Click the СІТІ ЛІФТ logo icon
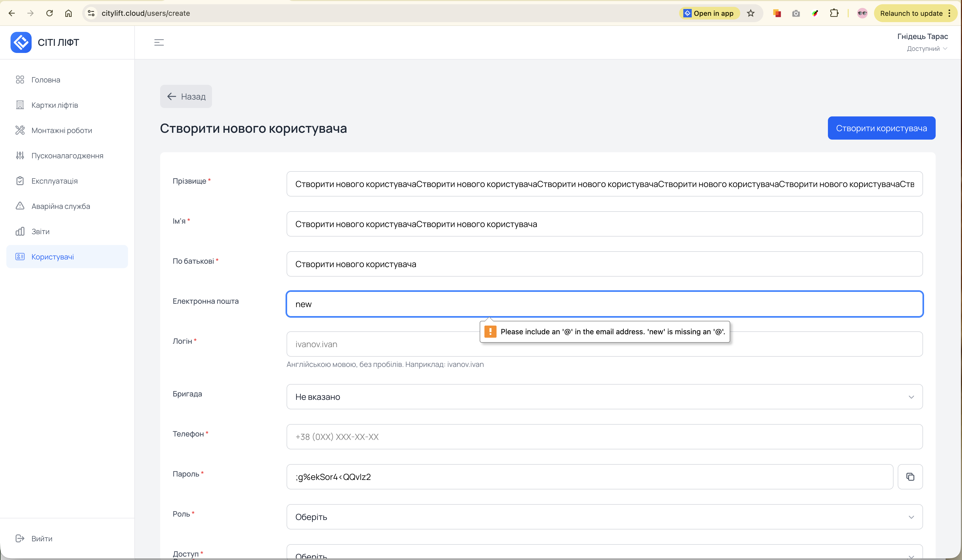 click(21, 42)
